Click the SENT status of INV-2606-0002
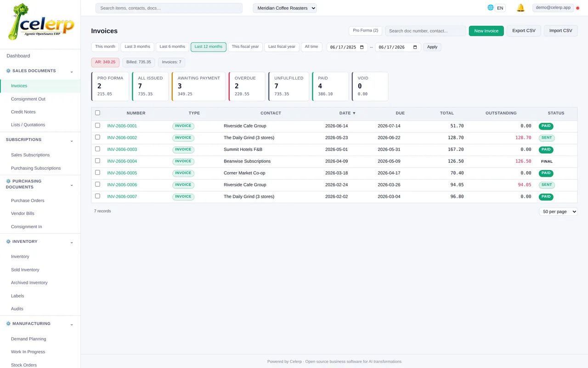 point(547,138)
